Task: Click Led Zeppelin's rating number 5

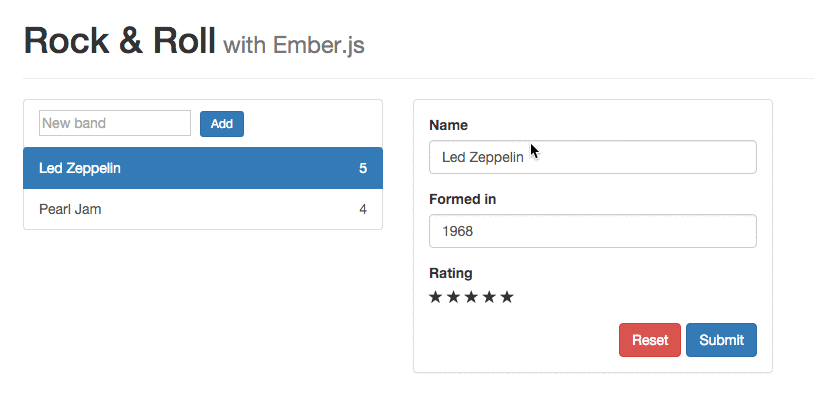Action: [x=363, y=168]
